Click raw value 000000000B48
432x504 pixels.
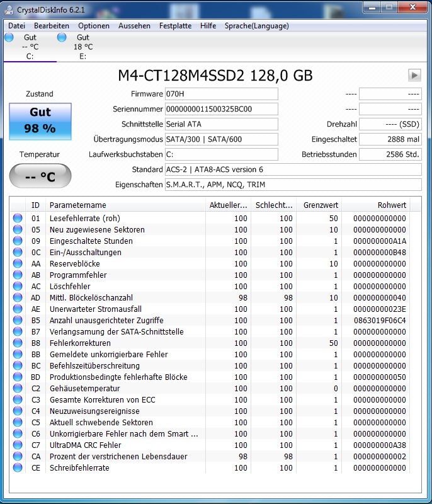click(x=380, y=252)
